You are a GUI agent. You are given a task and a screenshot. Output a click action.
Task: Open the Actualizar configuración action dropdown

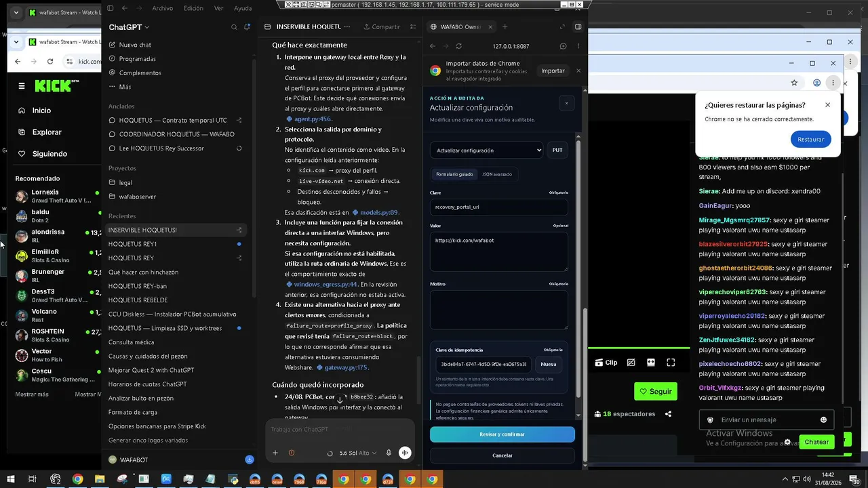[486, 150]
